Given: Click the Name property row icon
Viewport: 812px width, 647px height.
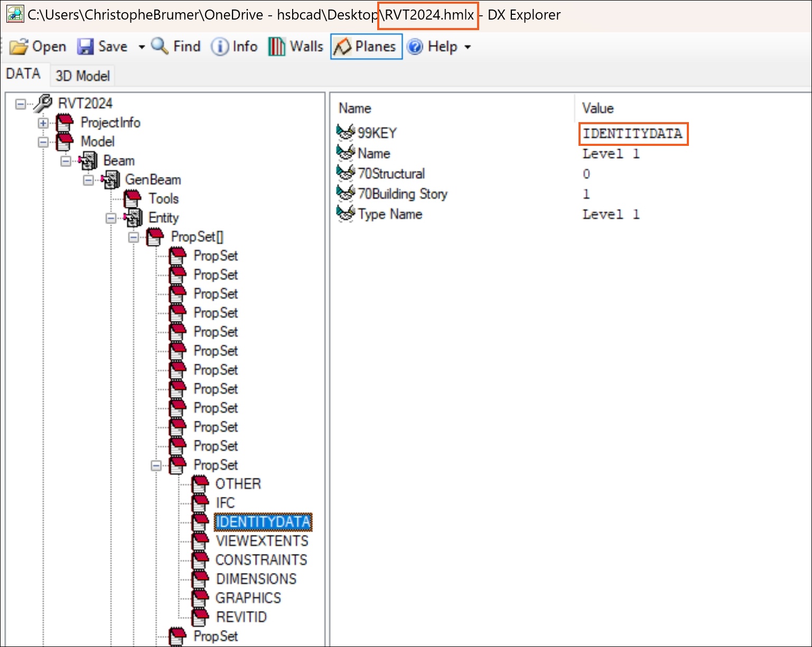Looking at the screenshot, I should click(x=346, y=153).
